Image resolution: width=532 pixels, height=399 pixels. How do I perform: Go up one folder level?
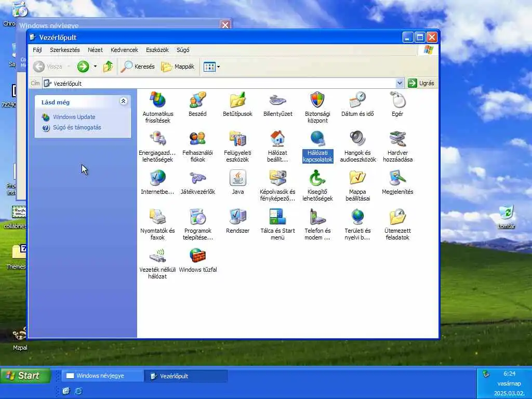click(x=108, y=66)
